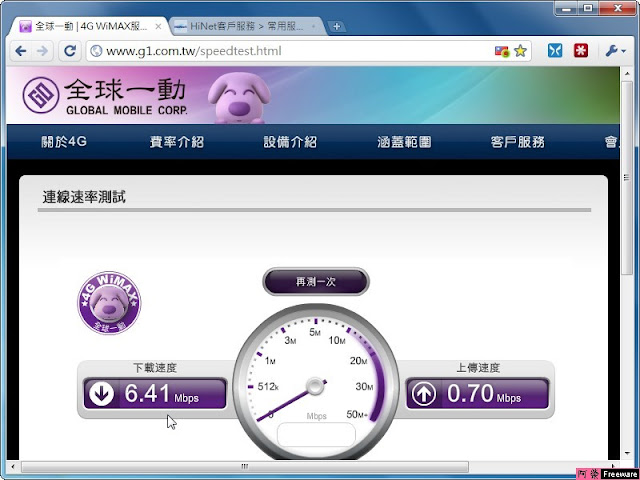Image resolution: width=640 pixels, height=480 pixels.
Task: Click the 再測一次 retest button
Action: 316,282
